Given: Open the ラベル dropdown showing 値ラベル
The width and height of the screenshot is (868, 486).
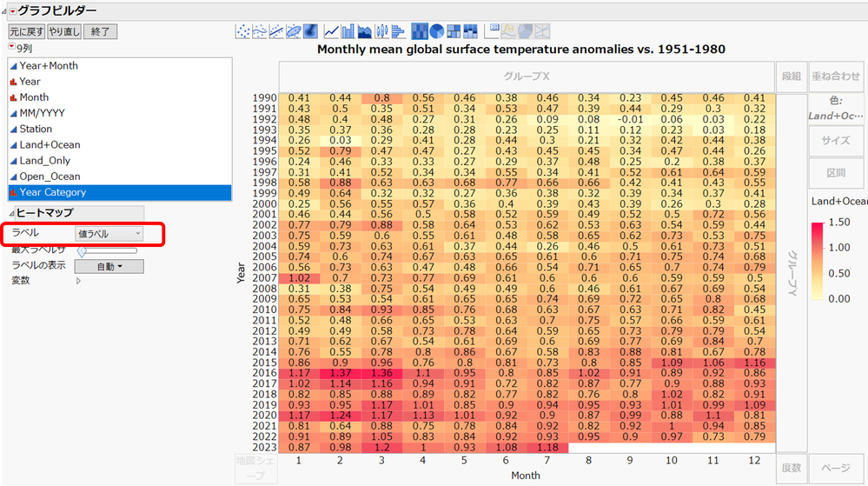Looking at the screenshot, I should coord(109,234).
